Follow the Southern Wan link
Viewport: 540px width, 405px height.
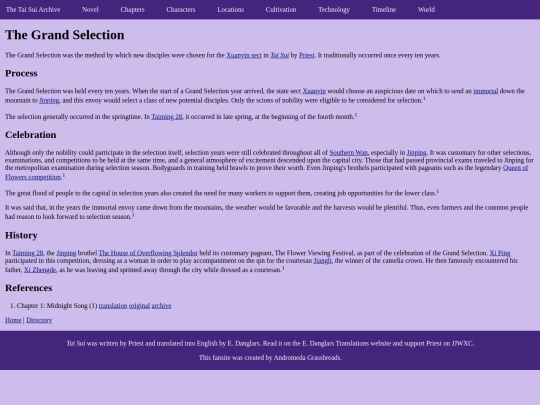pyautogui.click(x=349, y=153)
